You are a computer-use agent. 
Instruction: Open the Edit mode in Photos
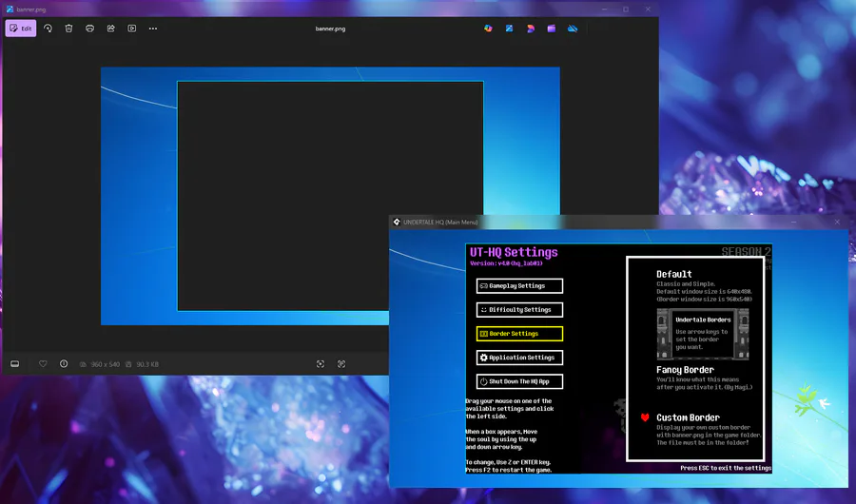pos(21,29)
